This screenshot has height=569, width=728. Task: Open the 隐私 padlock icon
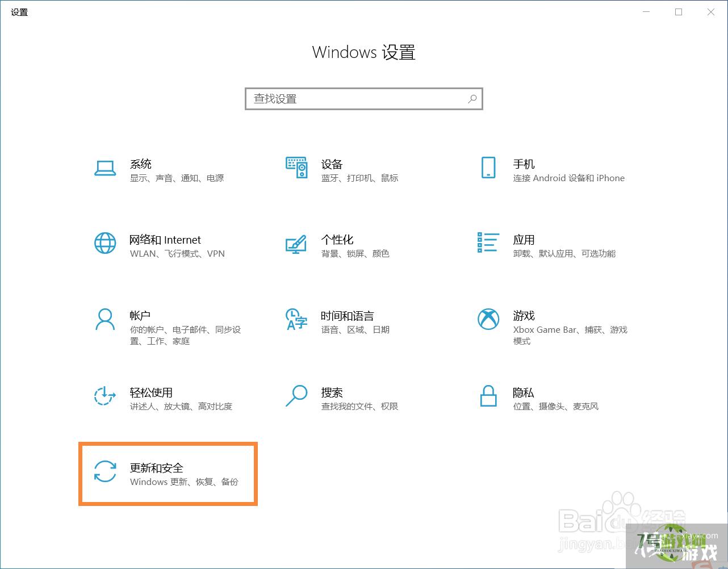pyautogui.click(x=488, y=396)
